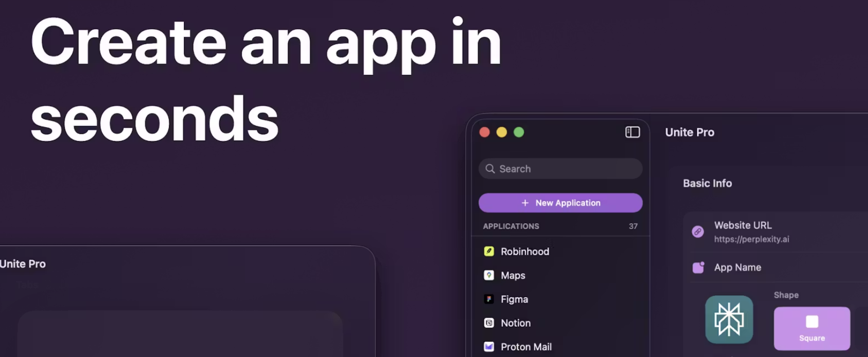Click the applications count 37
Image resolution: width=868 pixels, height=357 pixels.
[633, 226]
